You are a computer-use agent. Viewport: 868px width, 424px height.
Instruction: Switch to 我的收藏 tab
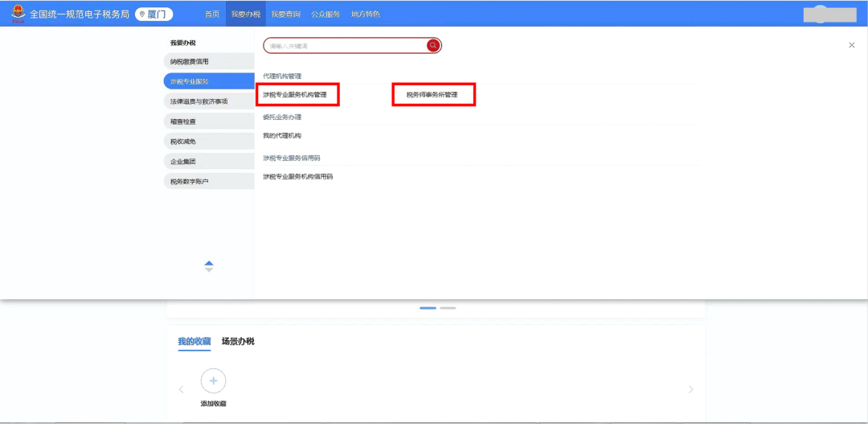(x=194, y=341)
